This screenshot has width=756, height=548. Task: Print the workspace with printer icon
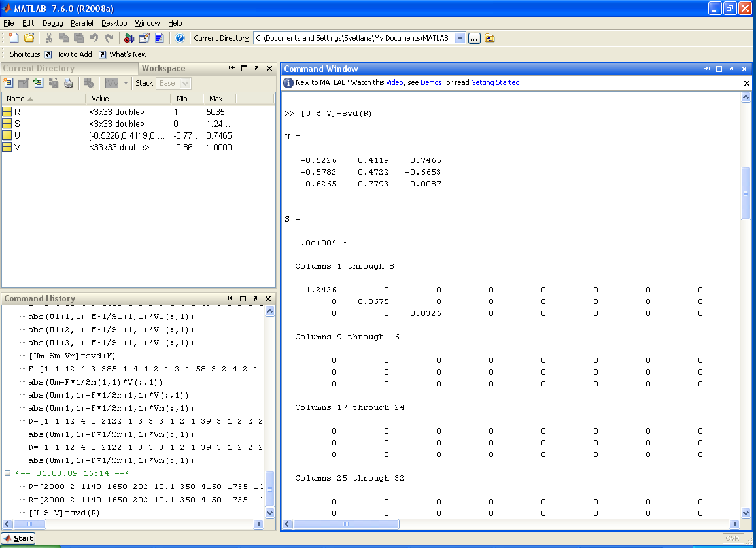pos(69,83)
